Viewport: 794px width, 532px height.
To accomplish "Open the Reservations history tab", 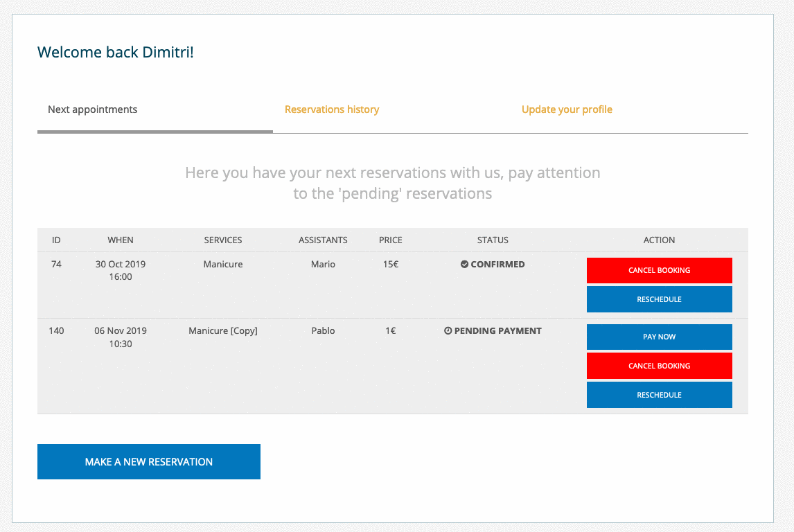I will (332, 109).
